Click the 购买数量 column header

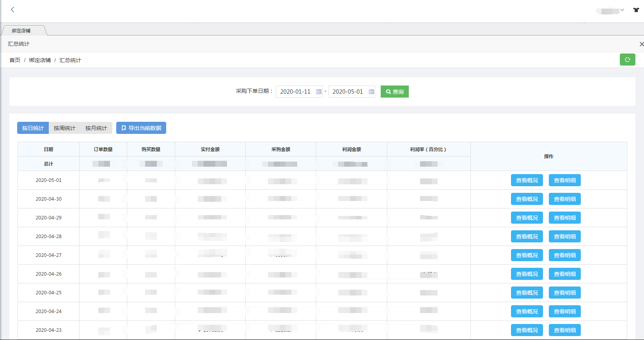[151, 150]
